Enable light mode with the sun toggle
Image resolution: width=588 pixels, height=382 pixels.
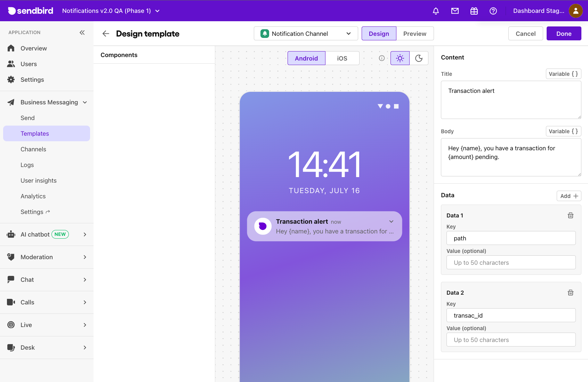pos(400,58)
